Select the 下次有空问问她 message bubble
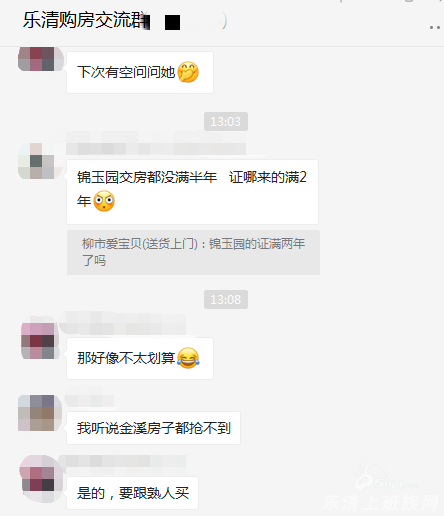This screenshot has height=516, width=444. 140,72
